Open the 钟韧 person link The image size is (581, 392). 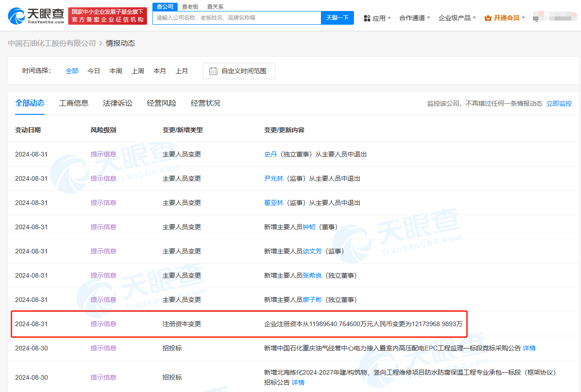click(309, 227)
